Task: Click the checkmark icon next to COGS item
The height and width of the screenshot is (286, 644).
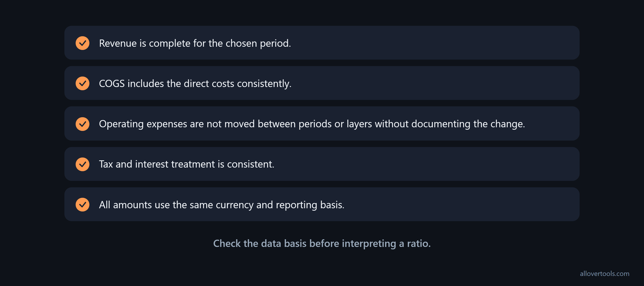Action: pos(83,83)
